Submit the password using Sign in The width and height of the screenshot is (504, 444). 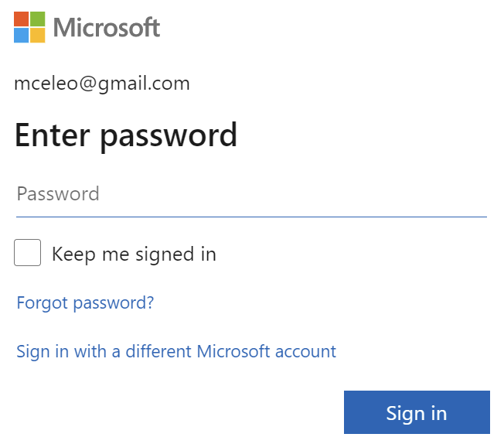coord(417,412)
